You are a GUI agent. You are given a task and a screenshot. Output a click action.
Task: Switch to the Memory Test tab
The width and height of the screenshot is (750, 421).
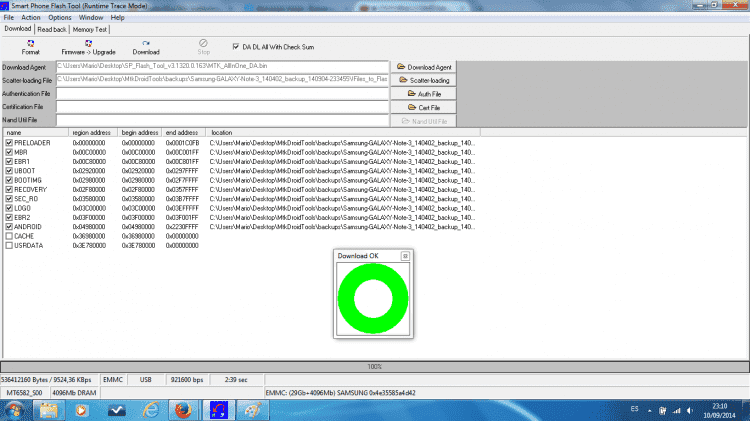pyautogui.click(x=90, y=29)
